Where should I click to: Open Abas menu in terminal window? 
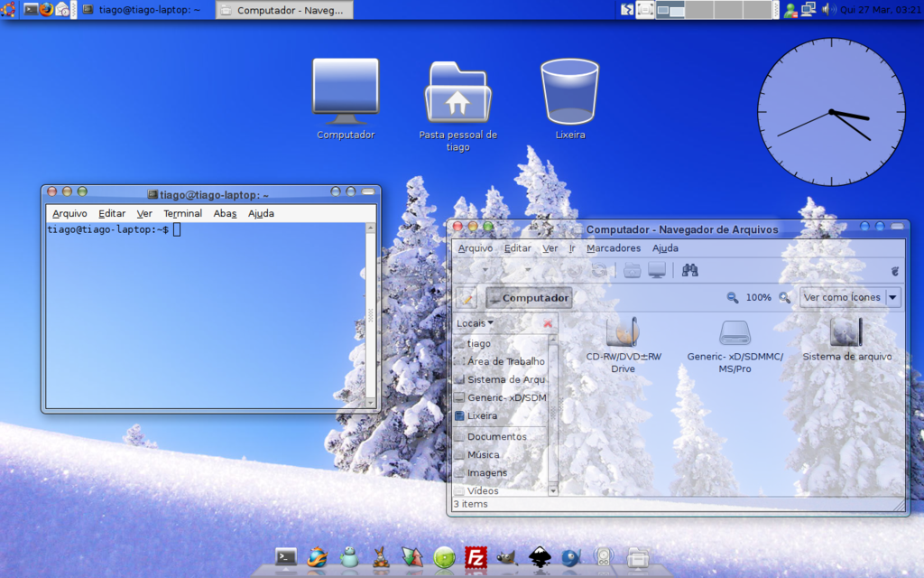pyautogui.click(x=225, y=213)
